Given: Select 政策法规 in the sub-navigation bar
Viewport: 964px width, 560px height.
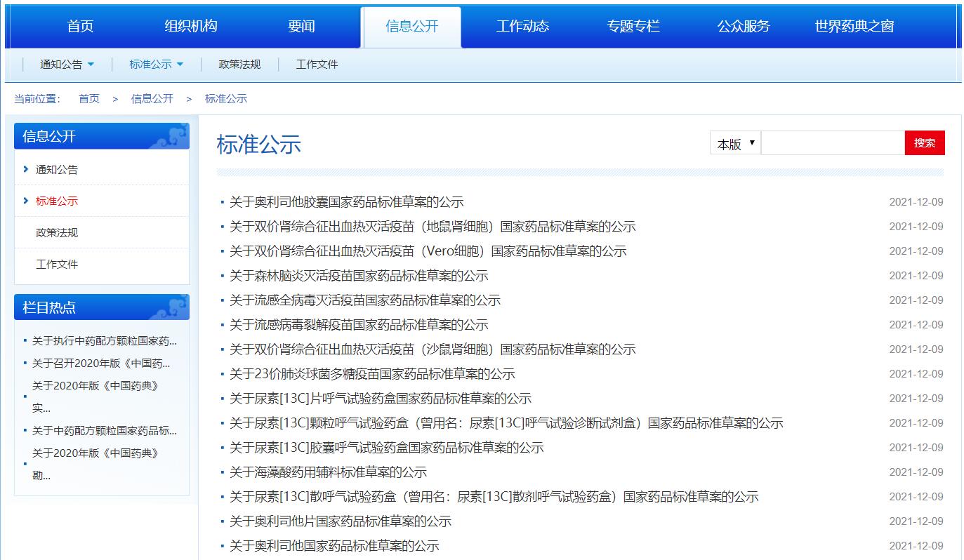Looking at the screenshot, I should pos(239,65).
